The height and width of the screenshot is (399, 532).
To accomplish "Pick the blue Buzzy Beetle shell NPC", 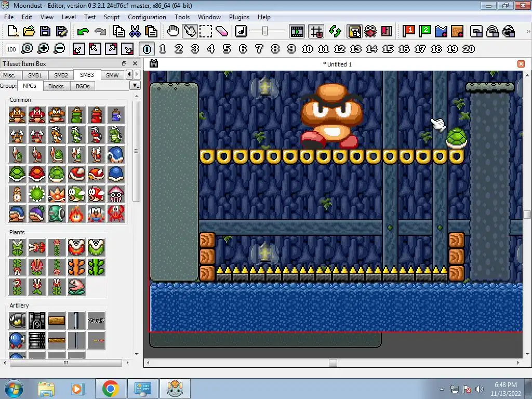I will tap(116, 174).
